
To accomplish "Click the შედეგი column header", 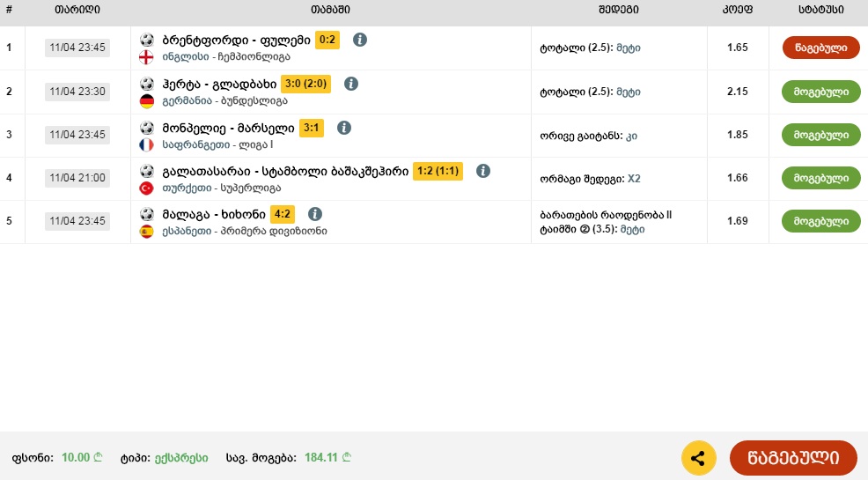I will 618,10.
